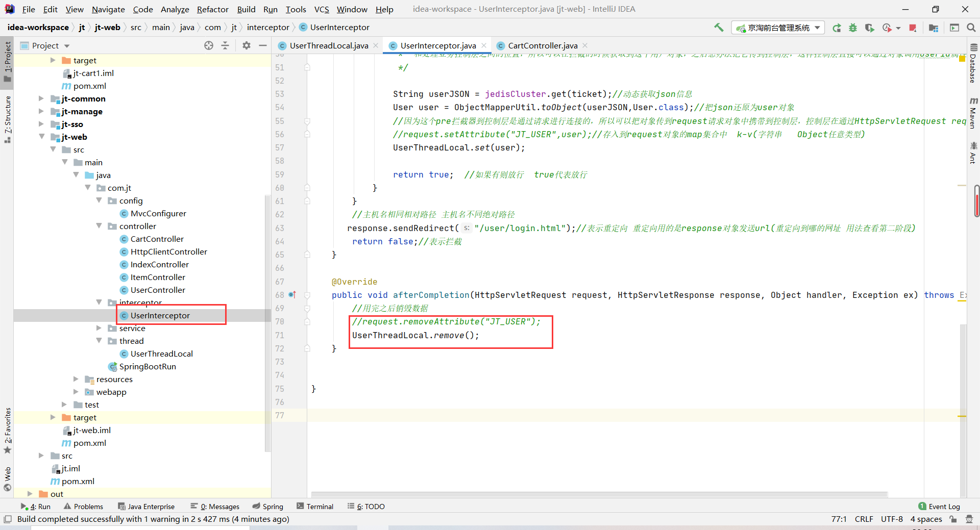Hide the Project panel with minus icon
This screenshot has height=530, width=980.
click(x=263, y=45)
